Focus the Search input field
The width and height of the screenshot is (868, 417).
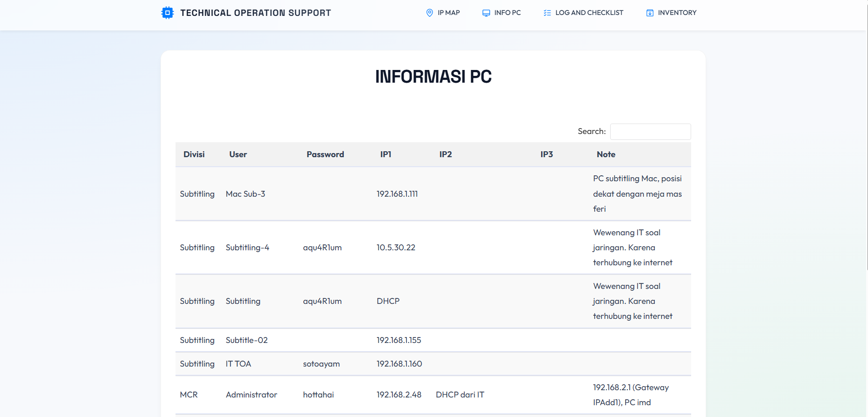pos(650,132)
